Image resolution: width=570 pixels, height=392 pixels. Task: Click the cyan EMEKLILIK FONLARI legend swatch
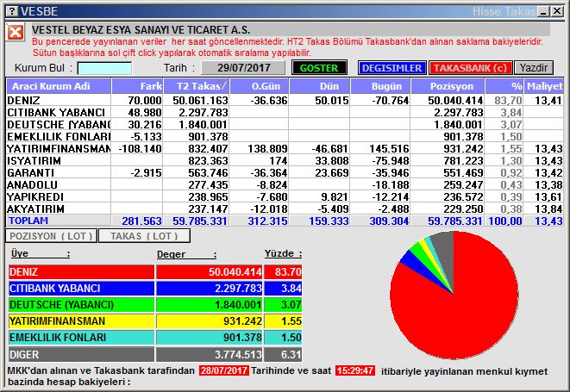tap(81, 337)
